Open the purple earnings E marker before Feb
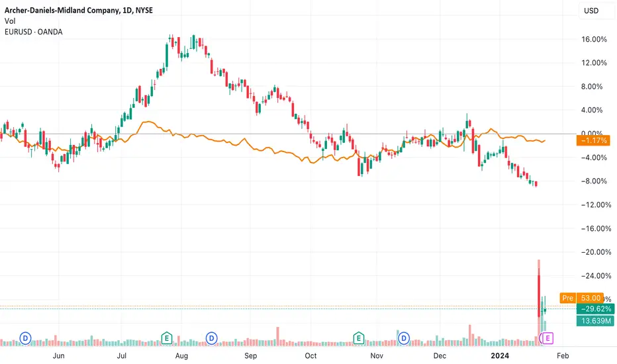Viewport: 617px width, 364px height. point(547,338)
